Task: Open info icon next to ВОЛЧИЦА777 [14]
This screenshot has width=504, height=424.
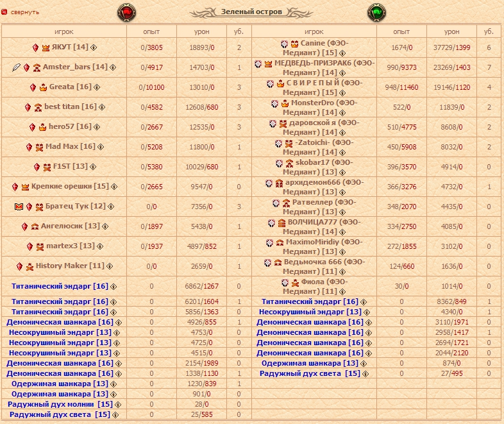Action: pos(342,232)
